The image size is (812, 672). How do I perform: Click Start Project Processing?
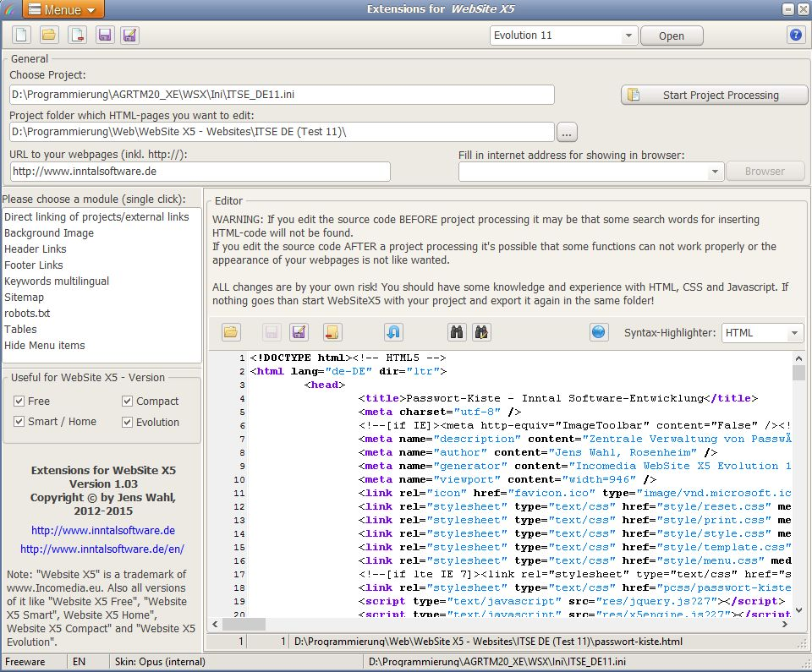coord(714,95)
